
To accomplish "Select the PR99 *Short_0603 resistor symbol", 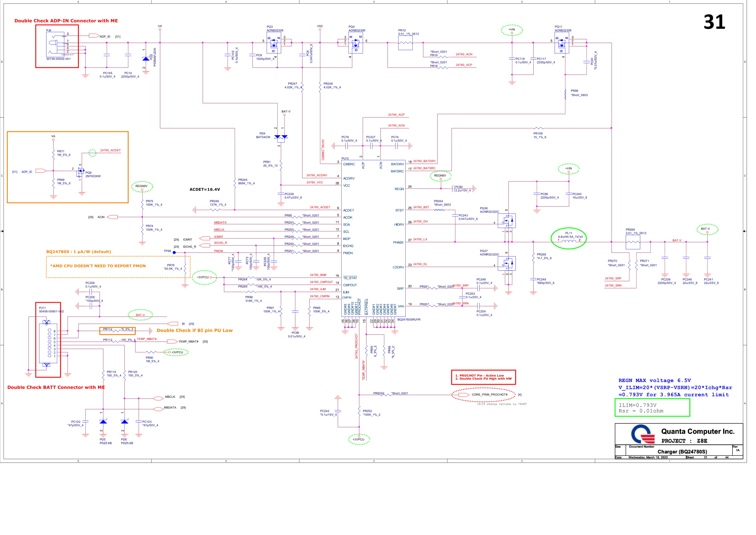I will [565, 94].
